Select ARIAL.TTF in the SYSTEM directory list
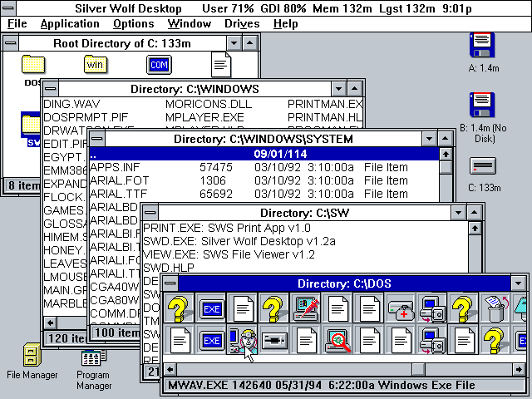532x399 pixels. tap(118, 194)
